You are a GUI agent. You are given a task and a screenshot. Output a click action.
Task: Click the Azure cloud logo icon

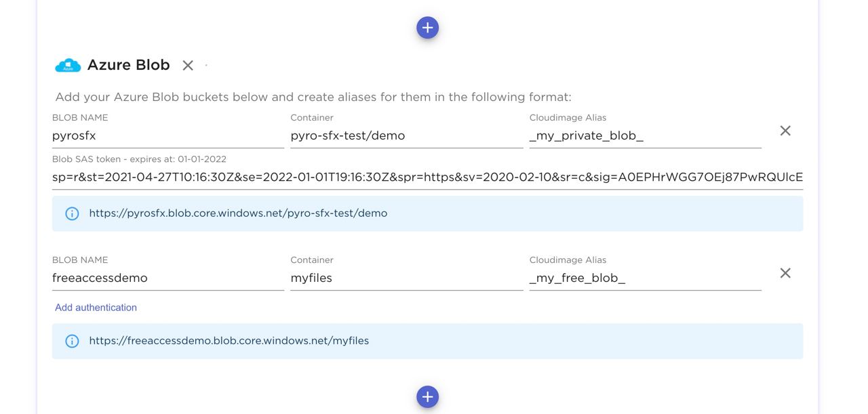point(68,65)
